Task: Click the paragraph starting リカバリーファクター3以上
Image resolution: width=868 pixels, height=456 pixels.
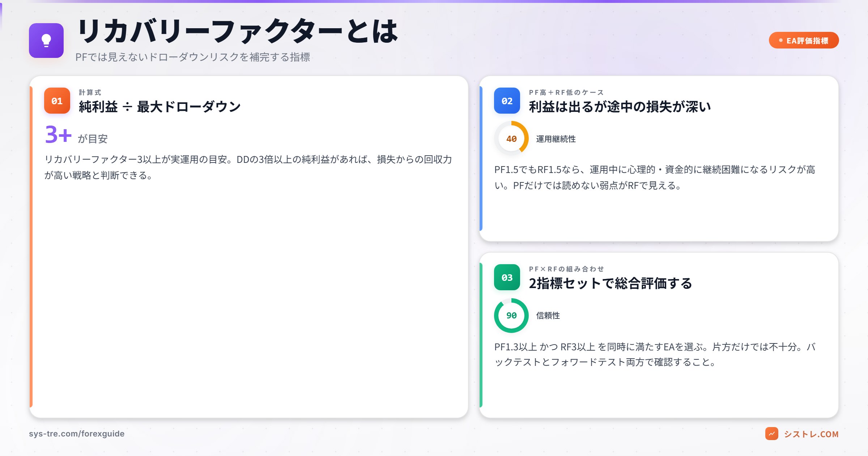Action: (x=248, y=167)
